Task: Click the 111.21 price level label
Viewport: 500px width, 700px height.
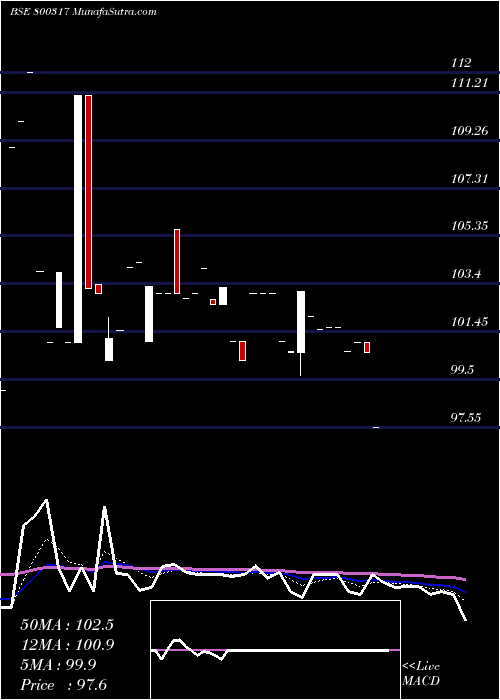Action: click(469, 83)
